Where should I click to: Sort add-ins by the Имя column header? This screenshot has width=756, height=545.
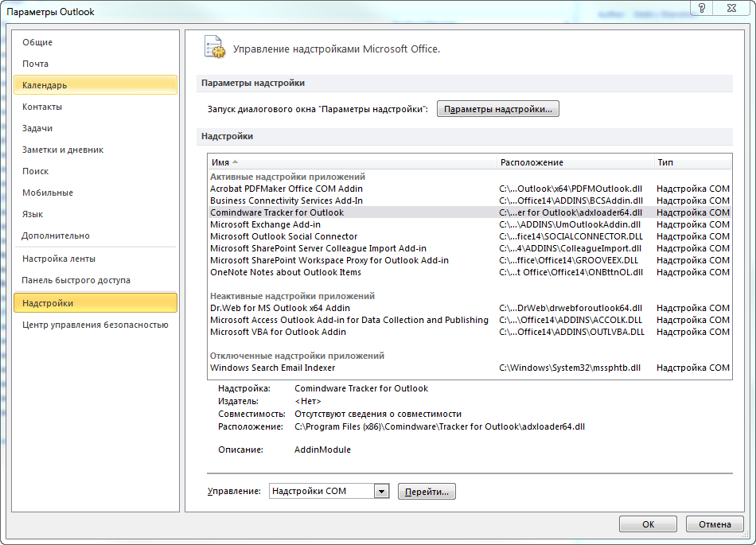coord(352,162)
